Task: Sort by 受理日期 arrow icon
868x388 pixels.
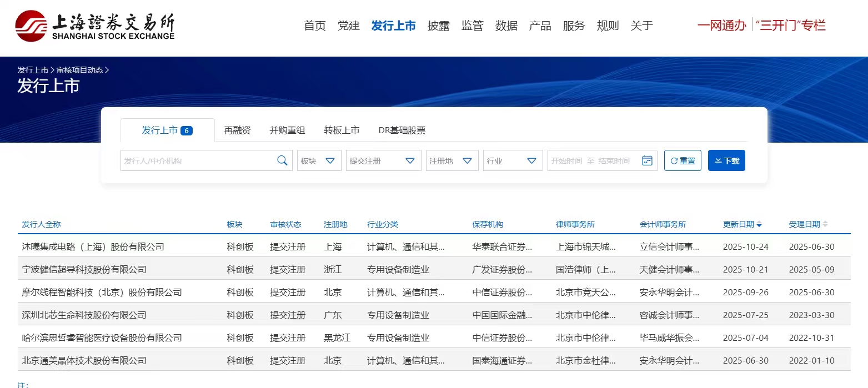Action: 825,225
